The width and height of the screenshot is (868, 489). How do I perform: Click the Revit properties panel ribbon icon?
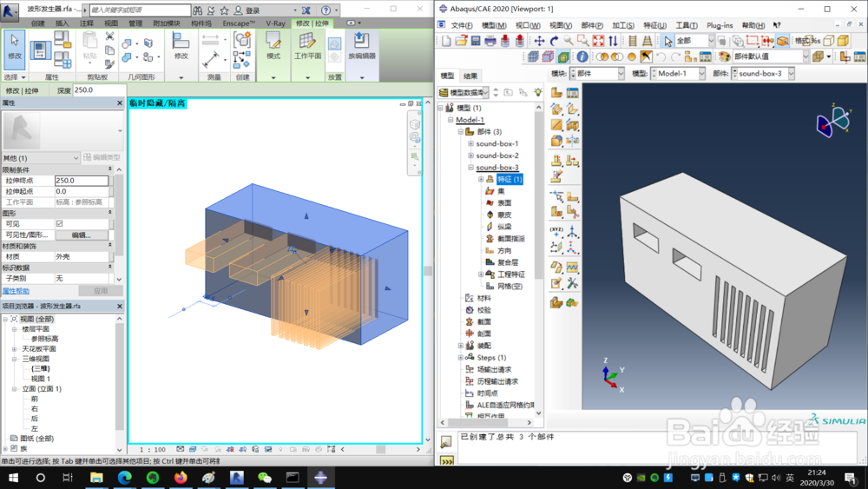coord(40,50)
